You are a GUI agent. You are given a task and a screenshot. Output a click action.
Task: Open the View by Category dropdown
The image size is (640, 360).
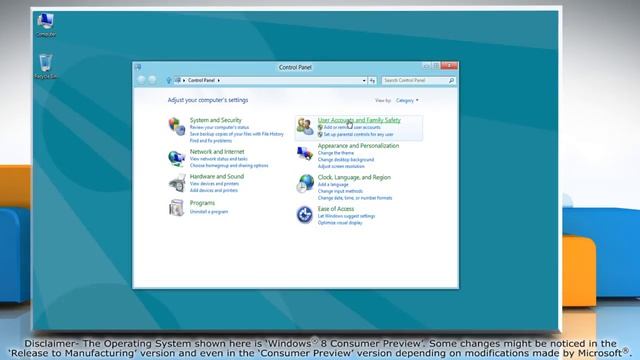(407, 100)
